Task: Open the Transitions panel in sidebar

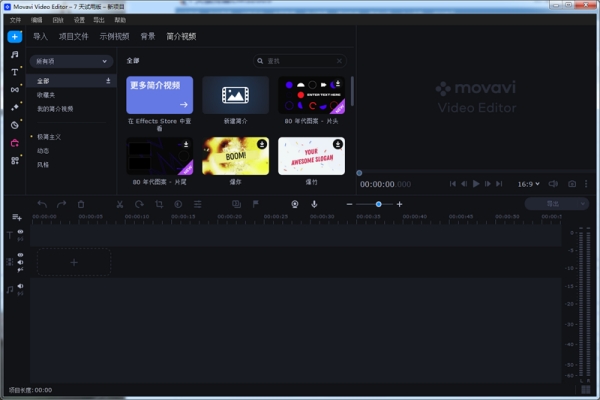Action: point(15,90)
